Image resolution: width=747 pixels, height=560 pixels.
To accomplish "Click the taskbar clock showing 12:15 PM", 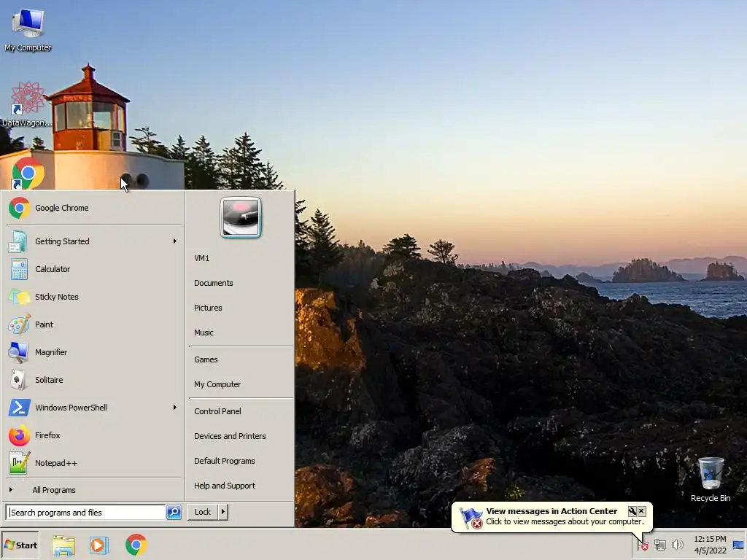I will (710, 545).
